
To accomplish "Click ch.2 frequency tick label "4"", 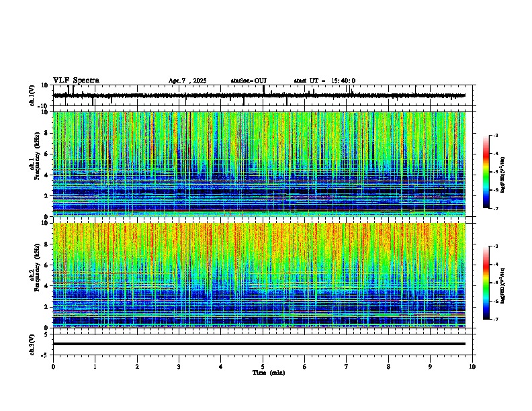I will point(46,286).
